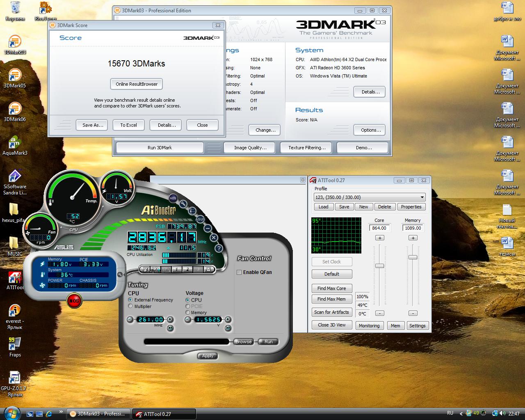
Task: Click the ATITool Memory clock slider handle
Action: tap(413, 257)
